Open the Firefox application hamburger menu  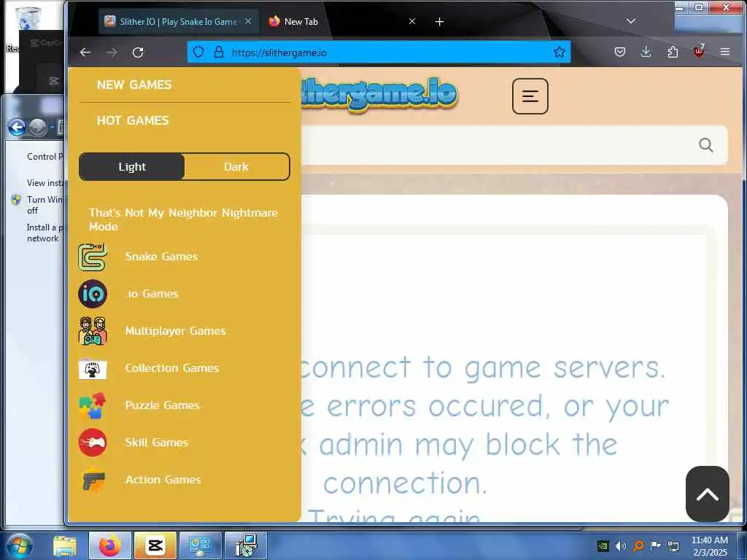pyautogui.click(x=725, y=52)
